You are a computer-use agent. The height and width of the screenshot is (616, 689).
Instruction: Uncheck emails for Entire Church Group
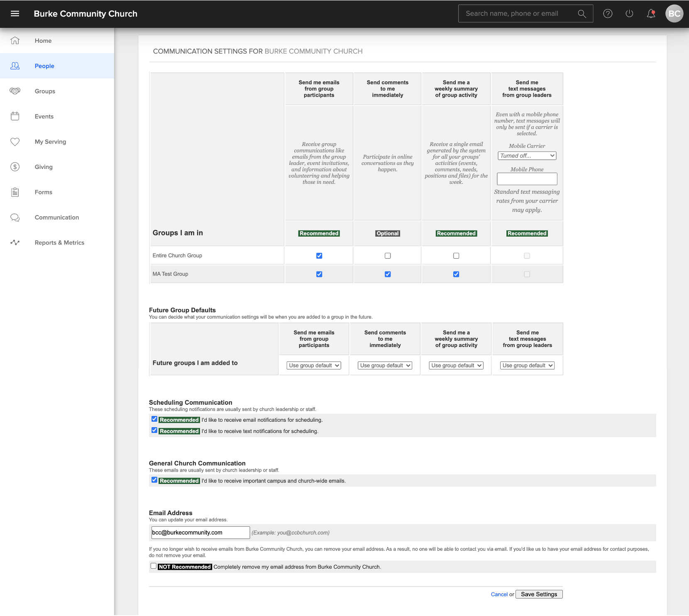pyautogui.click(x=319, y=256)
